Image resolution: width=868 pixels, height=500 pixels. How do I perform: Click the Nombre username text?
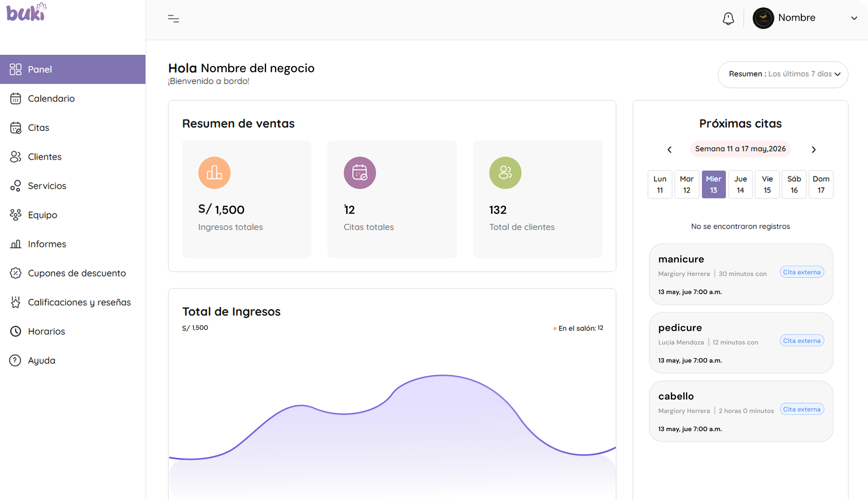click(797, 18)
